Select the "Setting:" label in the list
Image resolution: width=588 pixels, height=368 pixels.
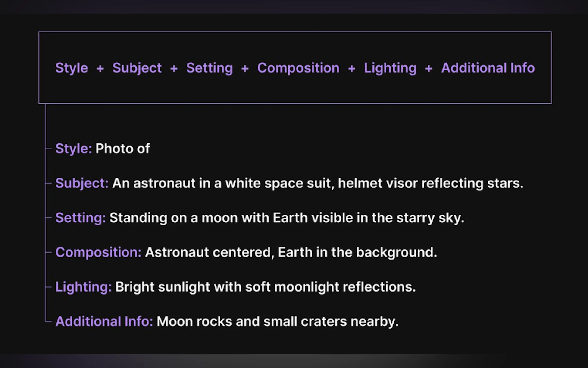pos(81,218)
